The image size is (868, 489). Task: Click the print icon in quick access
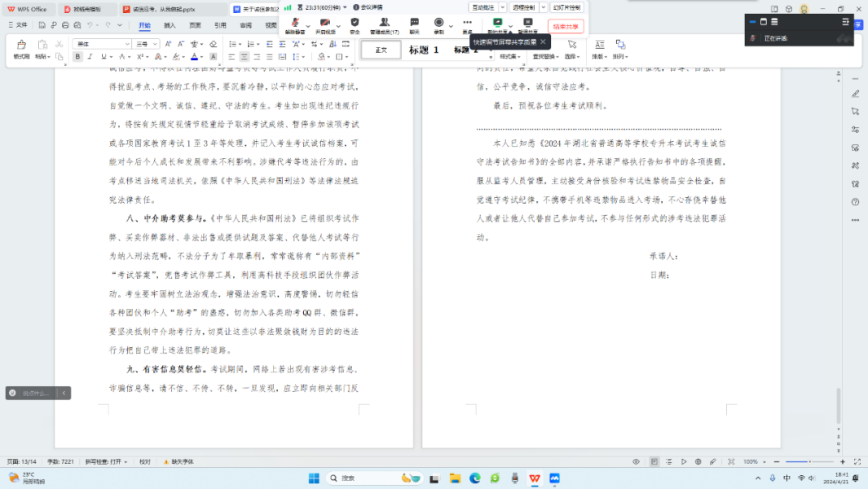click(x=64, y=25)
